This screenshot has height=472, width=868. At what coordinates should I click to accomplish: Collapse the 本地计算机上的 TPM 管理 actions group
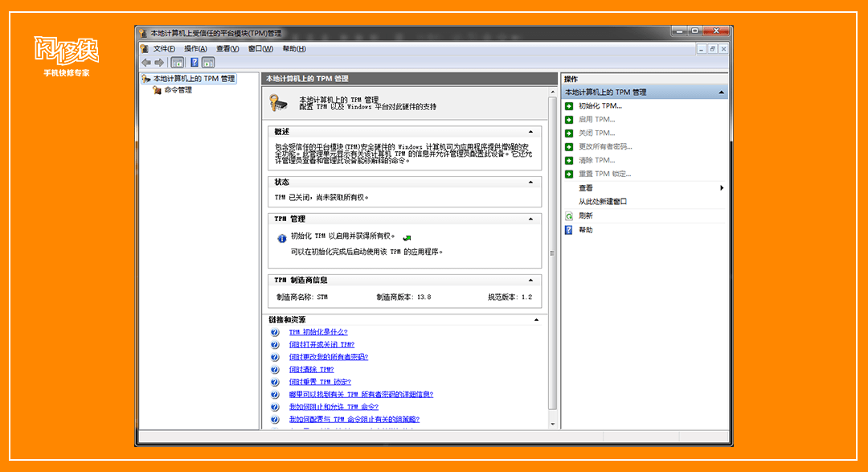pos(721,92)
